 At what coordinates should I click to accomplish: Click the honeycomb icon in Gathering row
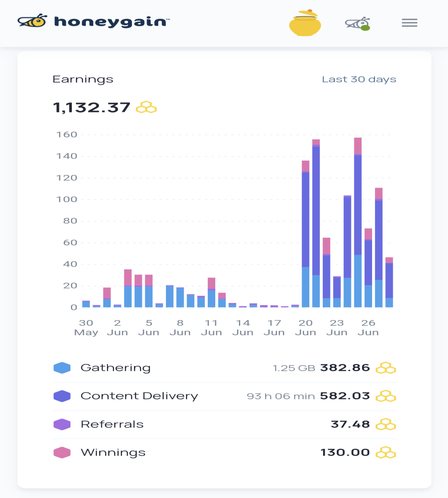(386, 368)
